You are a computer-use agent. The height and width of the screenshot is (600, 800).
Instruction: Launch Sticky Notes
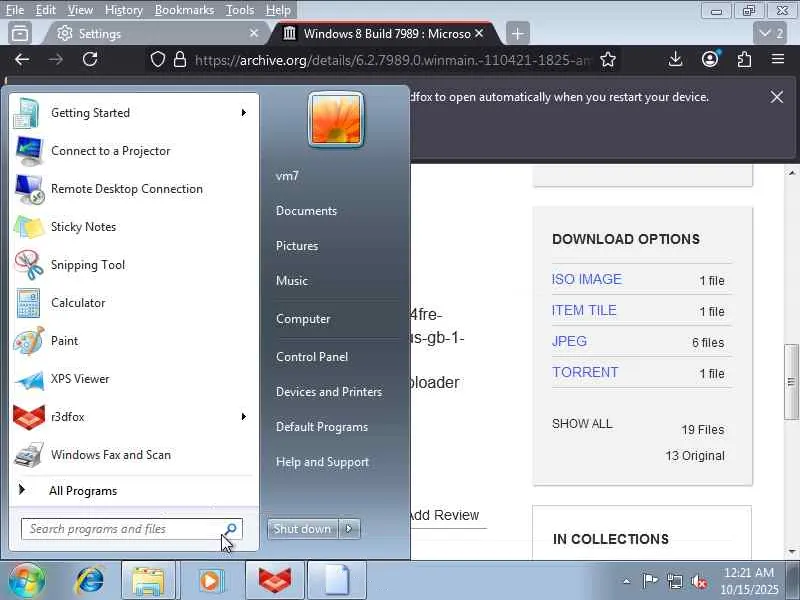tap(133, 227)
